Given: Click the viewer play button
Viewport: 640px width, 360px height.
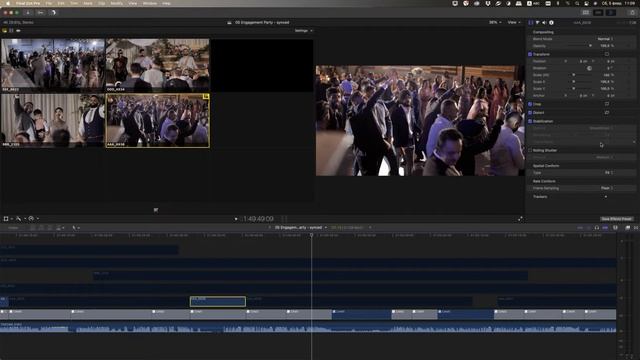Looking at the screenshot, I should 236,219.
